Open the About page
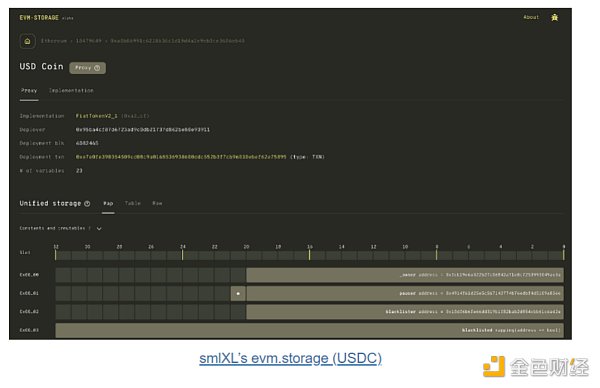This screenshot has width=600, height=388. [x=531, y=17]
